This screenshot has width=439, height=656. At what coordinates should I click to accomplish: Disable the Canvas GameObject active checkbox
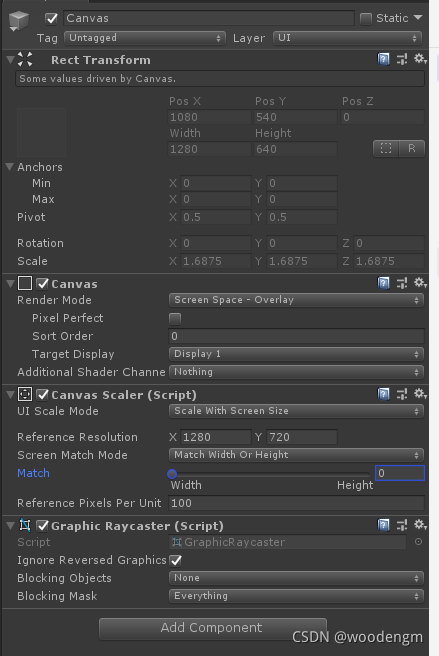pyautogui.click(x=51, y=19)
